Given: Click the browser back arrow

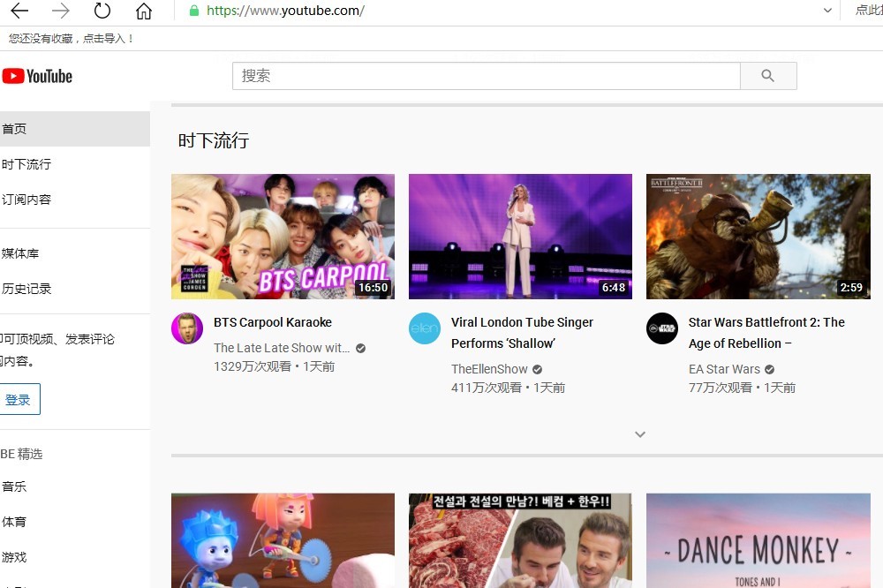Looking at the screenshot, I should point(19,11).
